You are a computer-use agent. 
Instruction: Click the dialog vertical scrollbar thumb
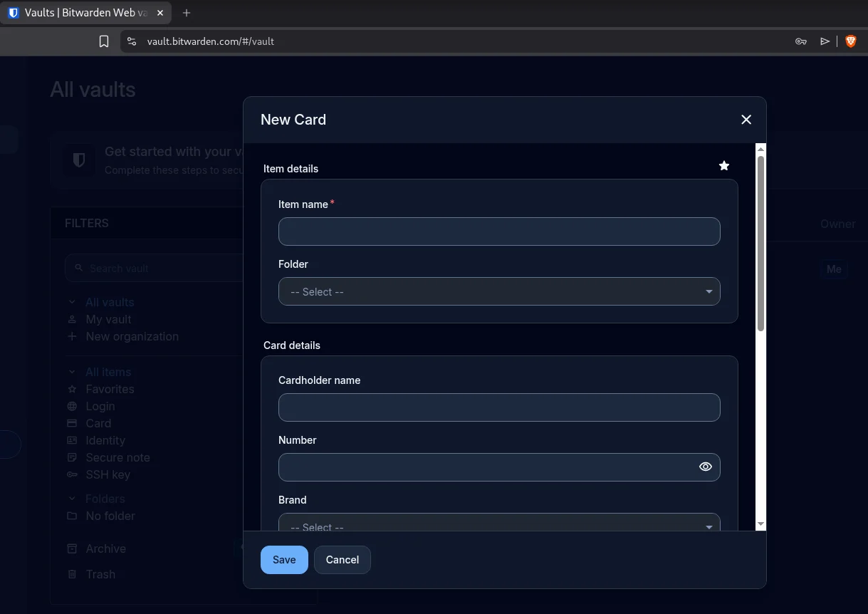point(760,243)
